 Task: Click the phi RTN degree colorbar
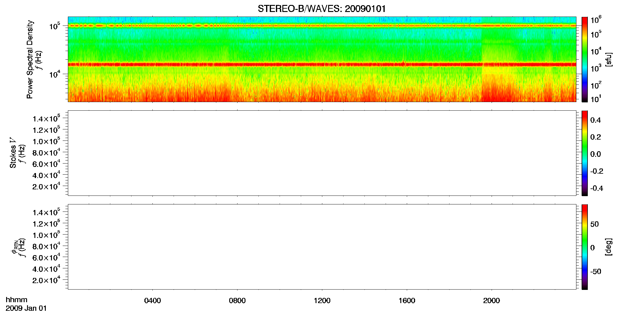[x=585, y=247]
